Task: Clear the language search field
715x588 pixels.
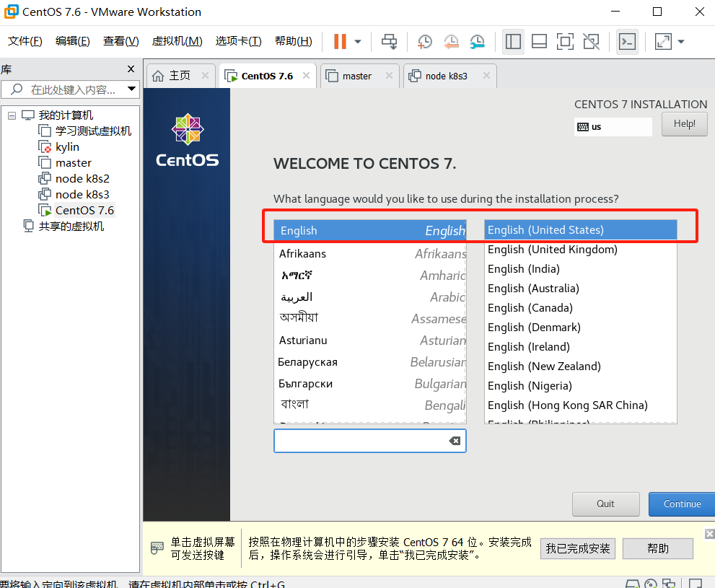Action: (455, 441)
